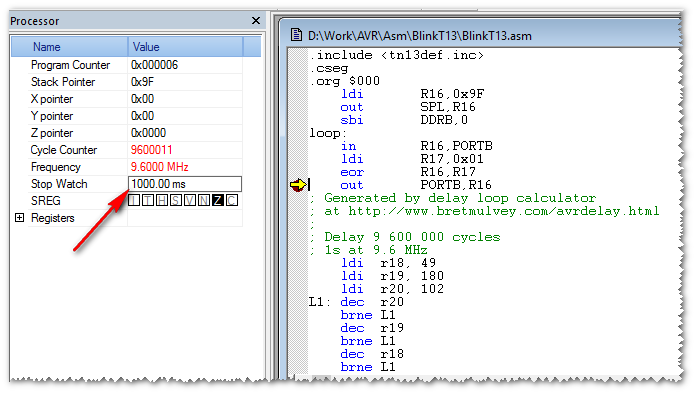Click the 'Generated by delay loop calculator' comment

(x=453, y=198)
